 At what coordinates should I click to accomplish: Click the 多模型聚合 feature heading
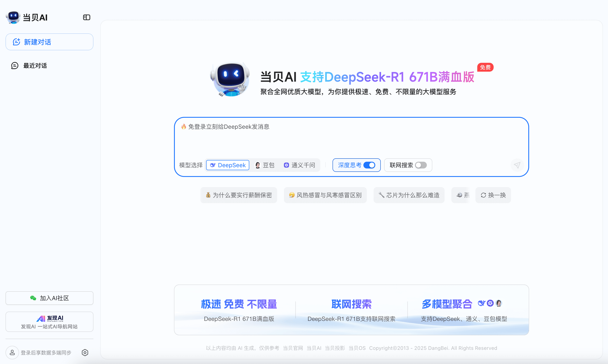click(447, 304)
